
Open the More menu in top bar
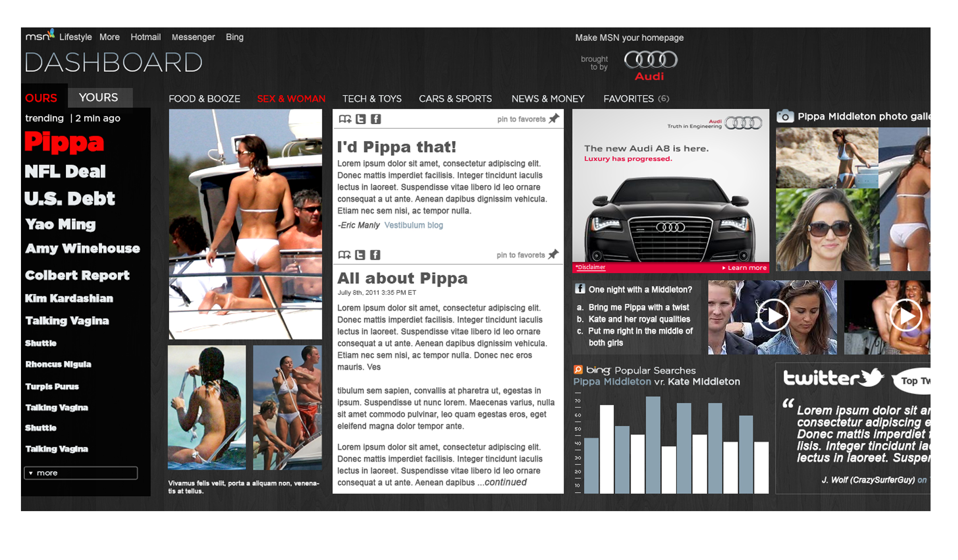coord(109,37)
